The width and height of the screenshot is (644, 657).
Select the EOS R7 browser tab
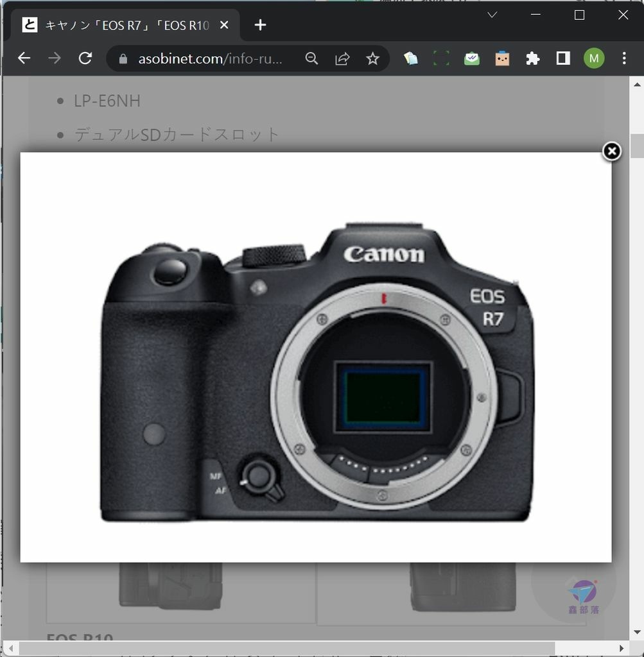[x=126, y=25]
